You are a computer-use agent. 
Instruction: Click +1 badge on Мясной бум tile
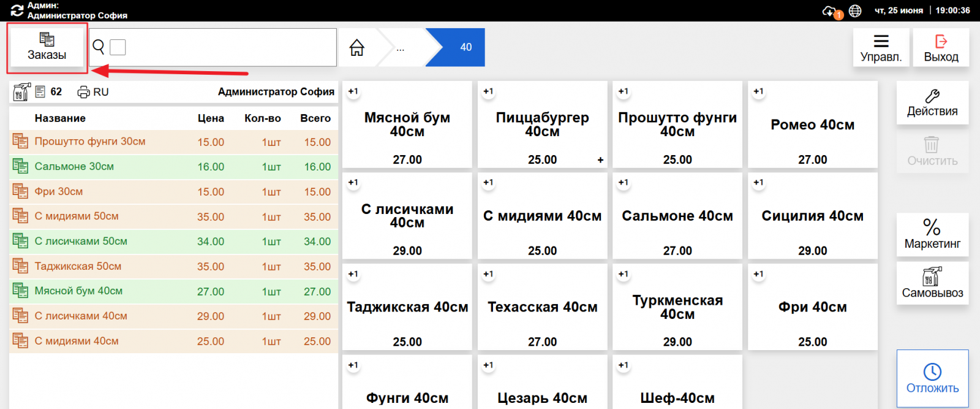(x=353, y=91)
